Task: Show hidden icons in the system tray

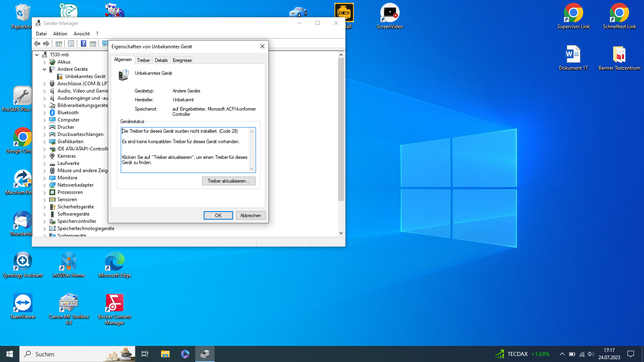Action: [x=562, y=354]
